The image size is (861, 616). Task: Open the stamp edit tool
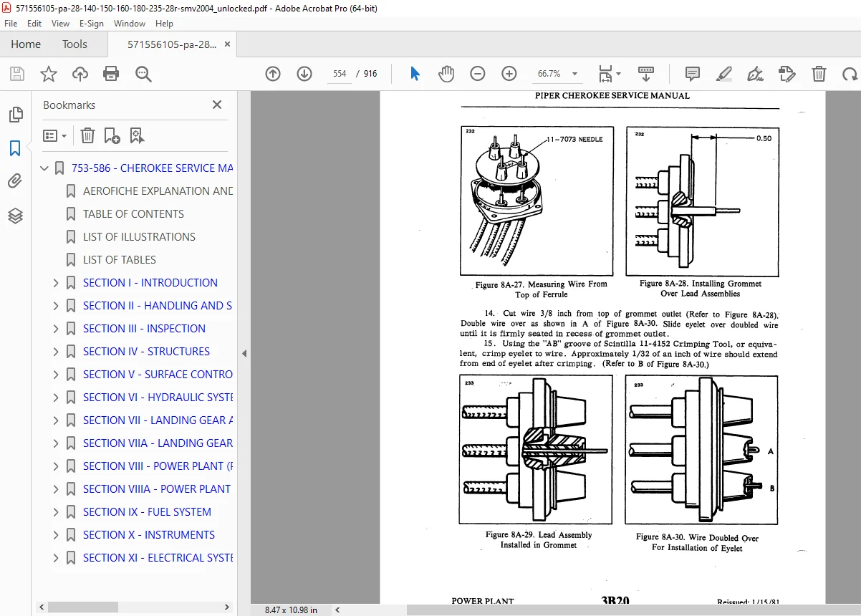787,74
